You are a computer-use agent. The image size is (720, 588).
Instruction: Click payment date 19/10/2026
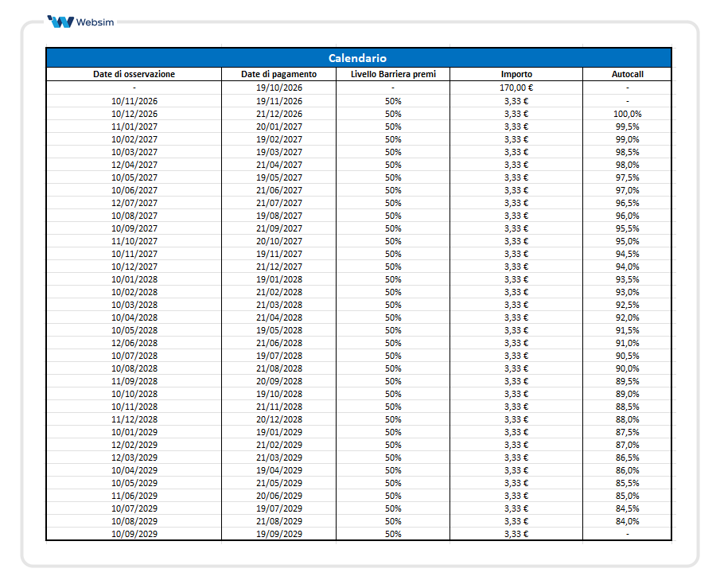[x=279, y=88]
